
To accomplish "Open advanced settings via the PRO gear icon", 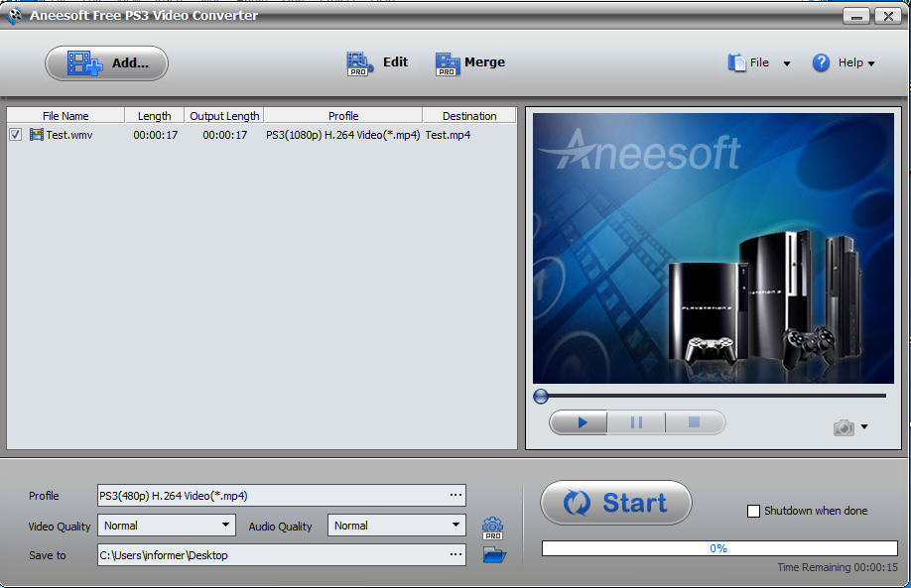I will point(493,526).
